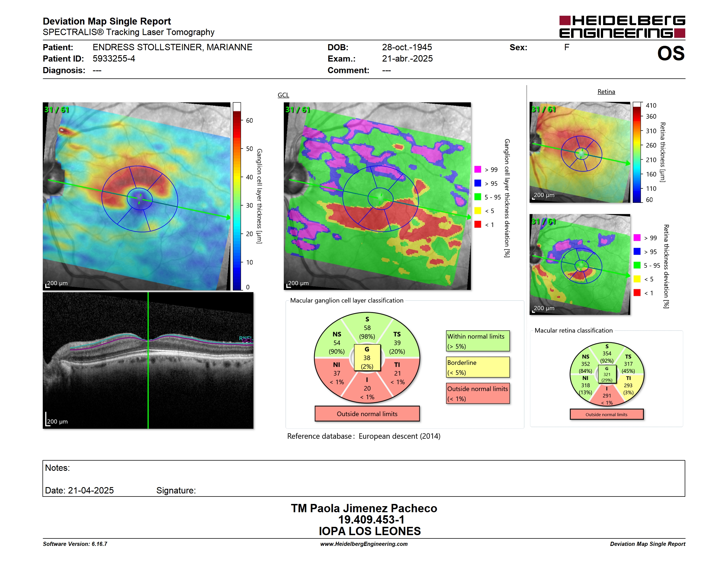Click the retina chart NS sector showing 352
Image resolution: width=728 pixels, height=563 pixels.
(585, 364)
